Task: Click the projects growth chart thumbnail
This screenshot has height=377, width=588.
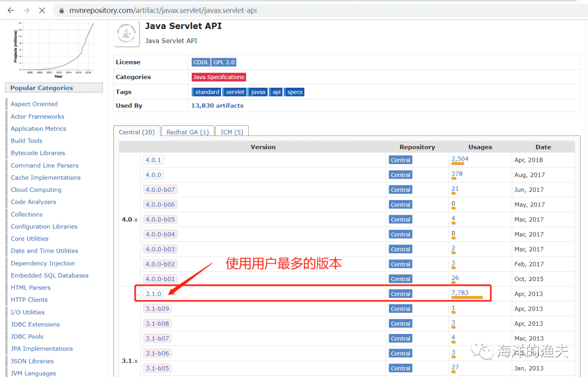Action: coord(53,48)
